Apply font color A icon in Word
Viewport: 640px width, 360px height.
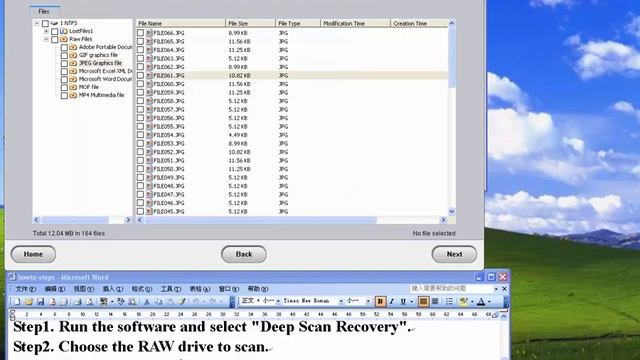[x=481, y=302]
